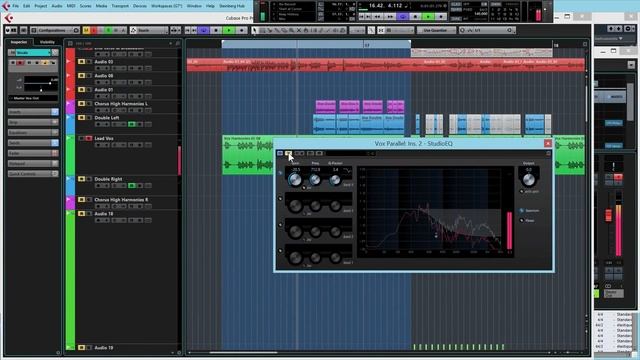The height and width of the screenshot is (360, 640).
Task: Expand the Equalizers section in Inspector
Action: pos(33,133)
